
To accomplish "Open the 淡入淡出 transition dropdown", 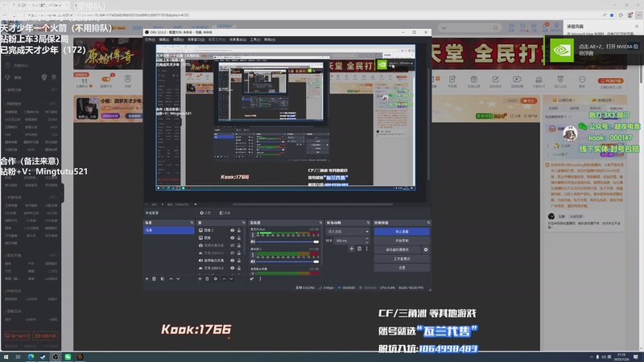I will (348, 232).
